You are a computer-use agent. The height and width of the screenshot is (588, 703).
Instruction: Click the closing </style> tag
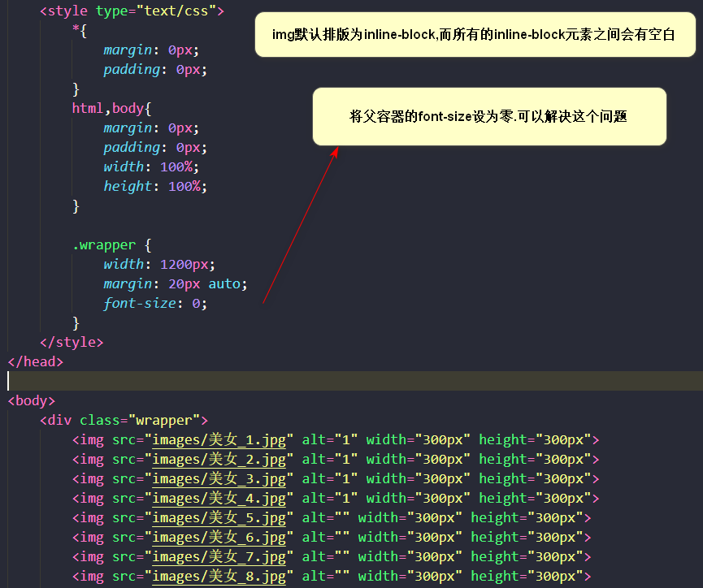point(72,342)
